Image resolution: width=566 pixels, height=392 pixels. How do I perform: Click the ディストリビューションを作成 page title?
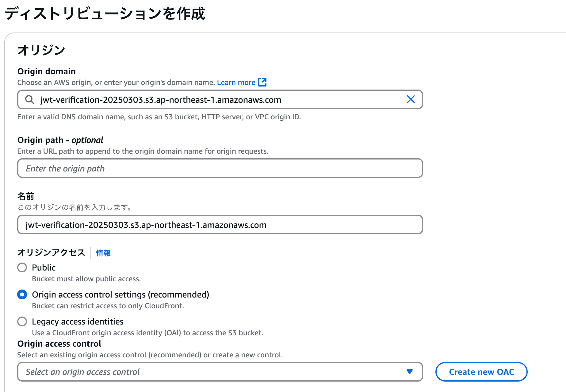105,13
